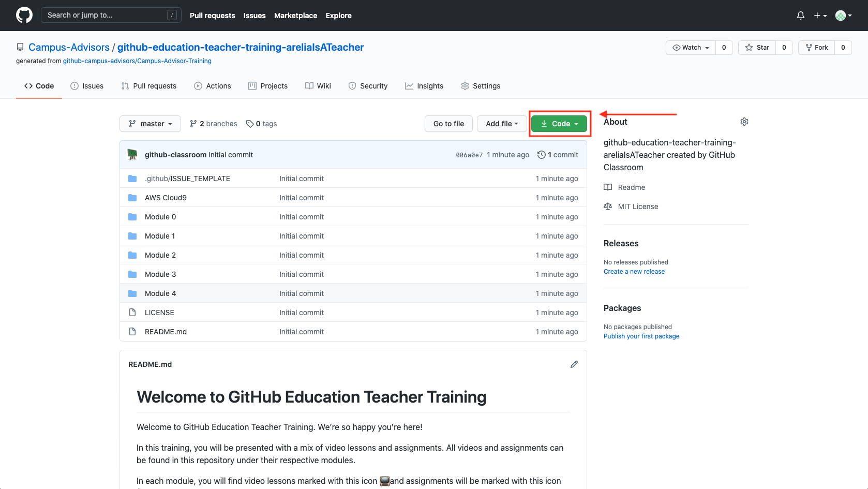Open the notifications bell
This screenshot has width=868, height=489.
801,16
